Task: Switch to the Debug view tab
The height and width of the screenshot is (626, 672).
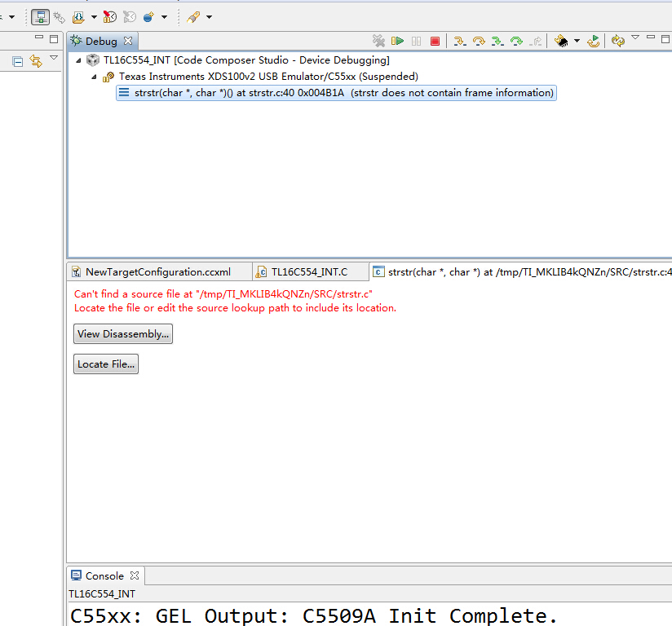Action: [x=101, y=41]
